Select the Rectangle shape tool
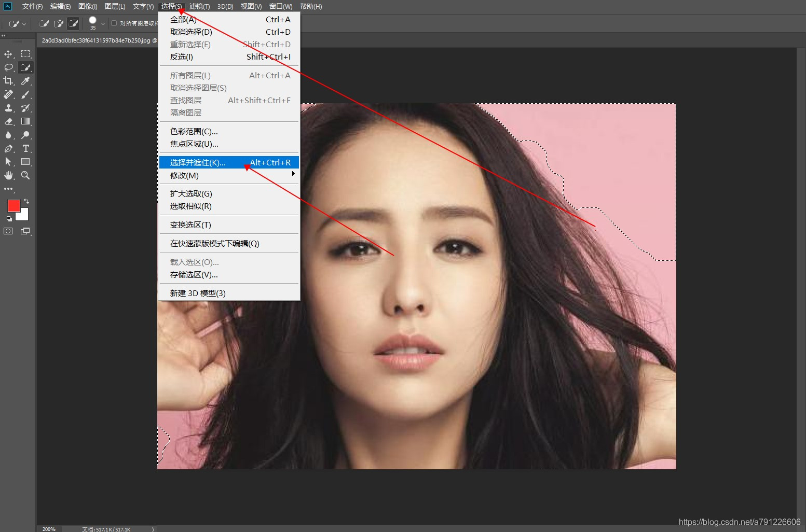Screen dimensions: 806x532 (25, 162)
